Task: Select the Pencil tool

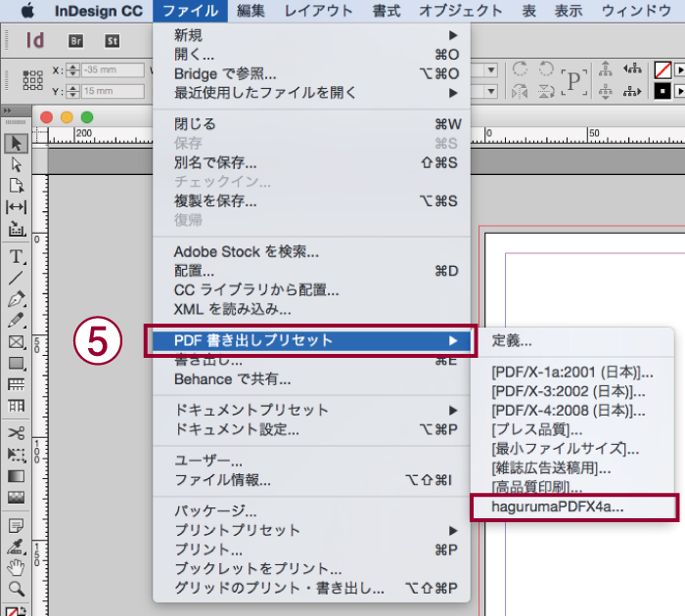Action: (17, 321)
